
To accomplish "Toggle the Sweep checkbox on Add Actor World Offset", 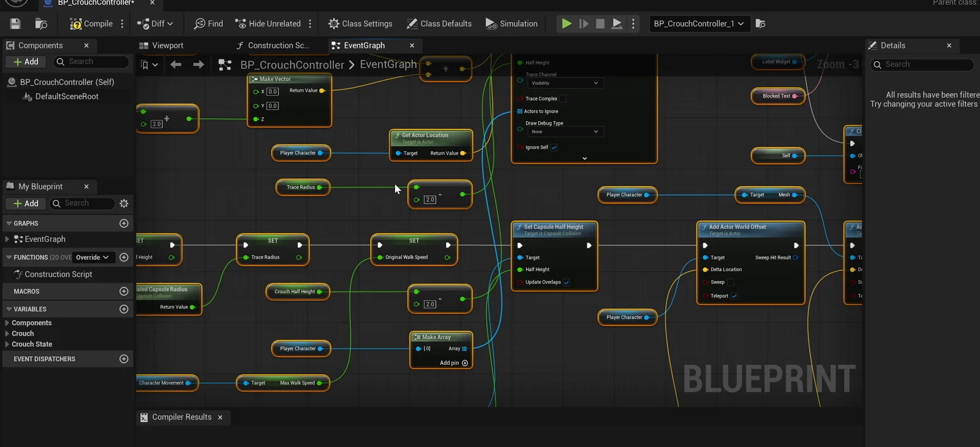I will (730, 283).
